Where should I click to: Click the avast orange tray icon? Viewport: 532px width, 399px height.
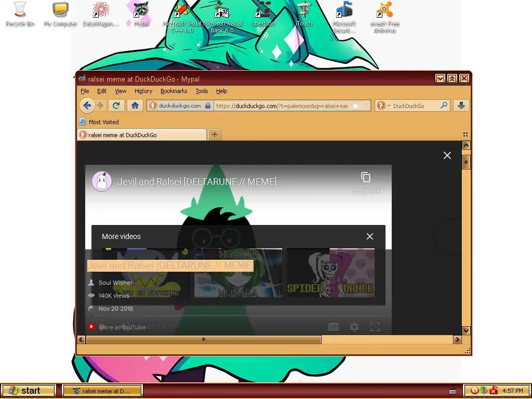tap(475, 391)
